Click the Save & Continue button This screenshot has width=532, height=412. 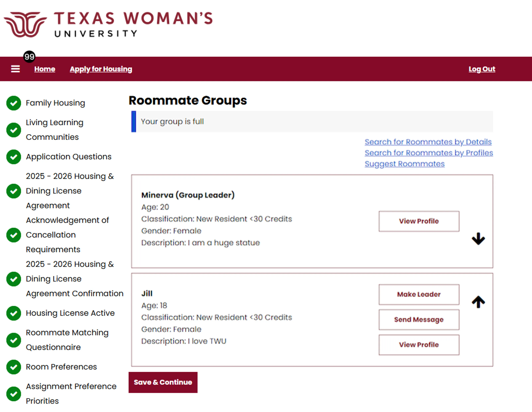[163, 382]
